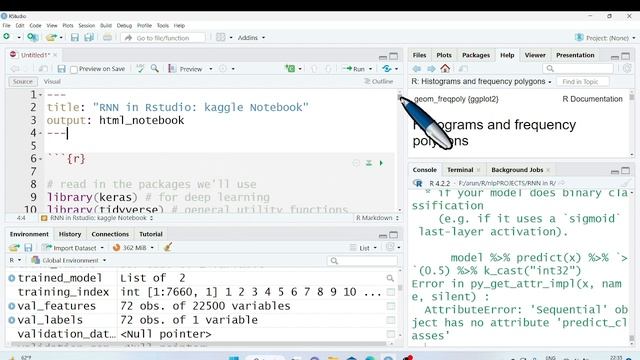640x360 pixels.
Task: Switch to the Terminal tab
Action: (x=460, y=170)
